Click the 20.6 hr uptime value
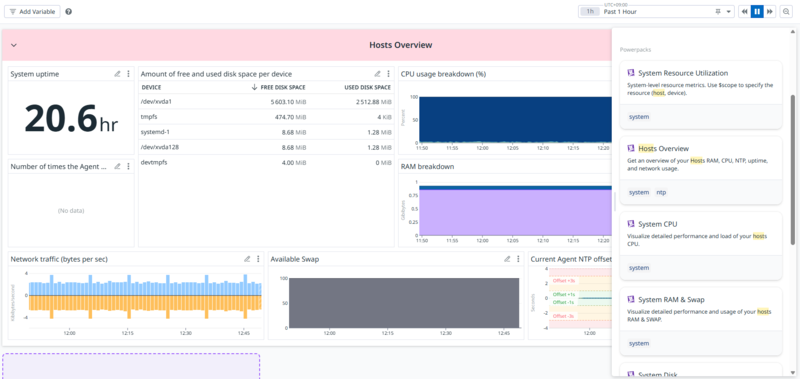Screen dimensions: 800x379 point(71,118)
